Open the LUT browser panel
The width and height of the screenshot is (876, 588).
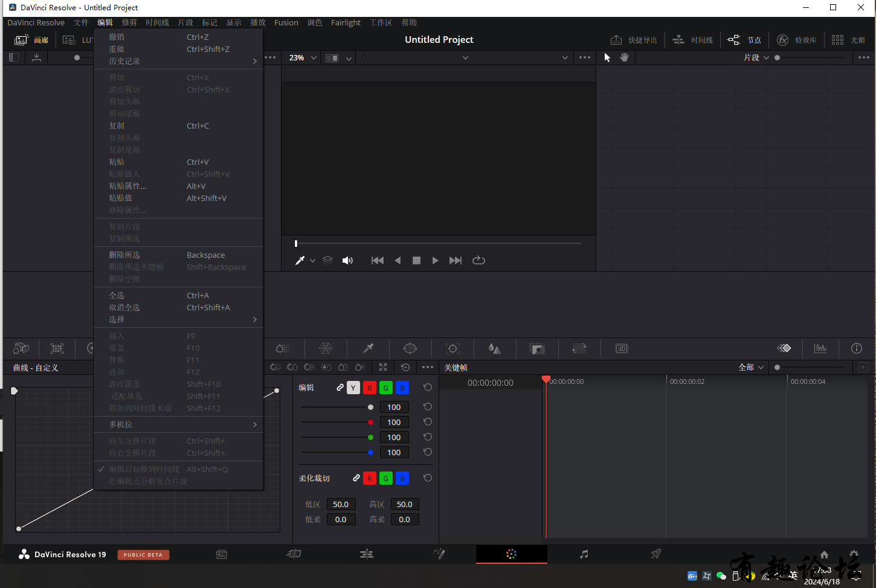point(78,40)
